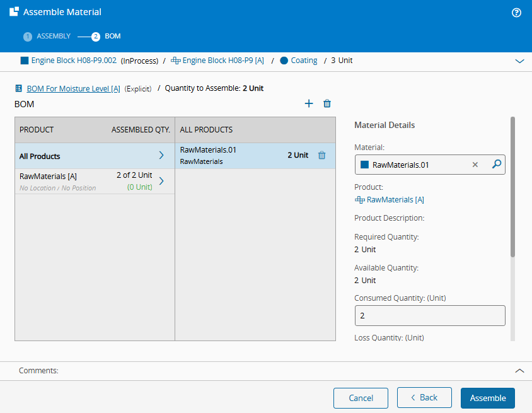Delete BOM item using header trash icon
The height and width of the screenshot is (413, 532).
pos(327,103)
